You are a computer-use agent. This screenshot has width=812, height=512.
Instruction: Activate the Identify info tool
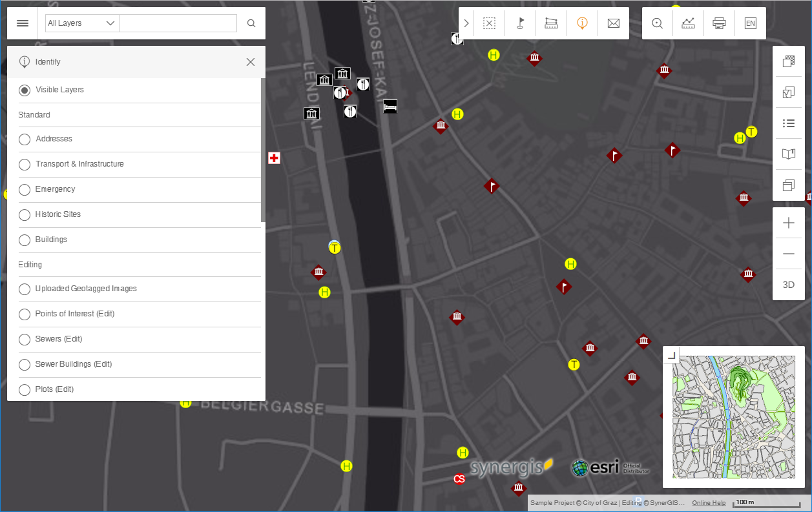coord(582,23)
